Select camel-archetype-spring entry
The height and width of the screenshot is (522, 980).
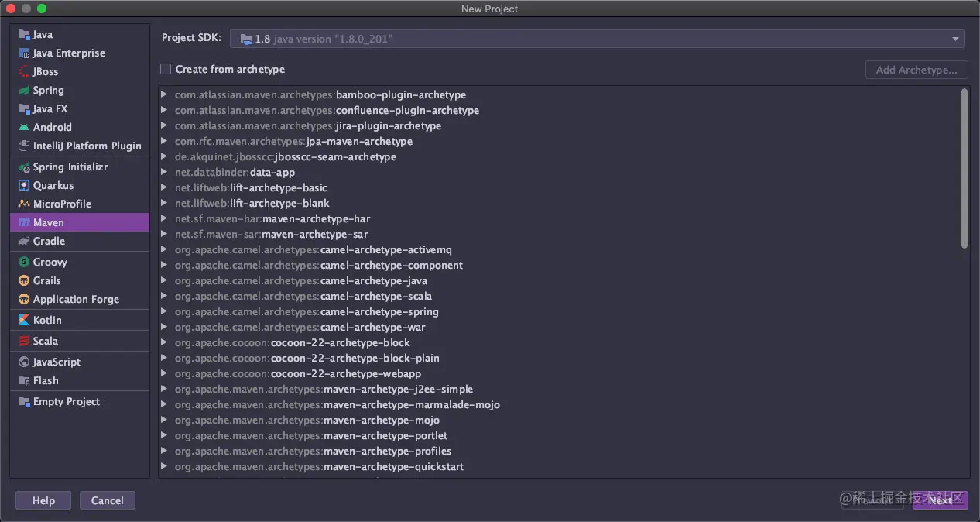307,311
